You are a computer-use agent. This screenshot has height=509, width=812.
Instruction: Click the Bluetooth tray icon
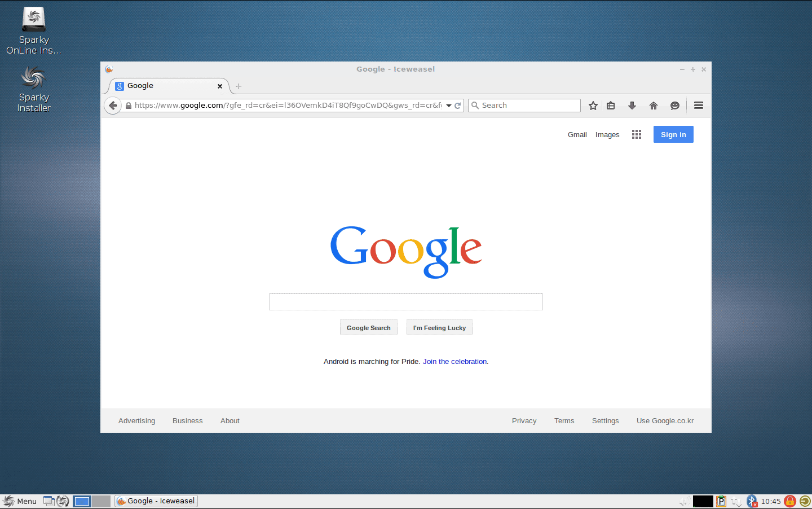[752, 501]
